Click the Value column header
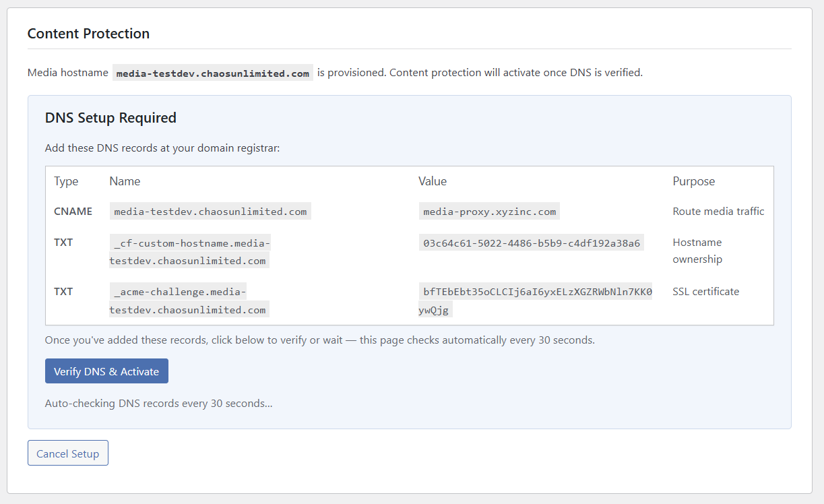The height and width of the screenshot is (504, 824). pos(432,181)
